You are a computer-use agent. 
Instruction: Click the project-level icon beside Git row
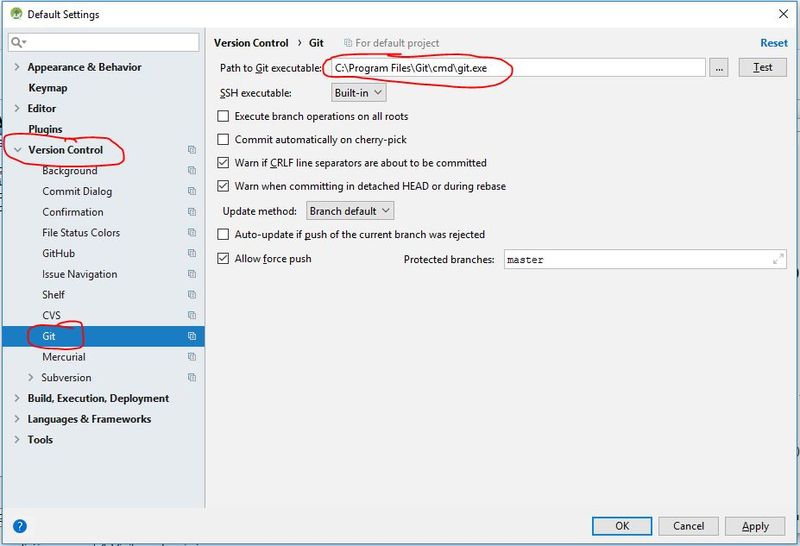[192, 336]
